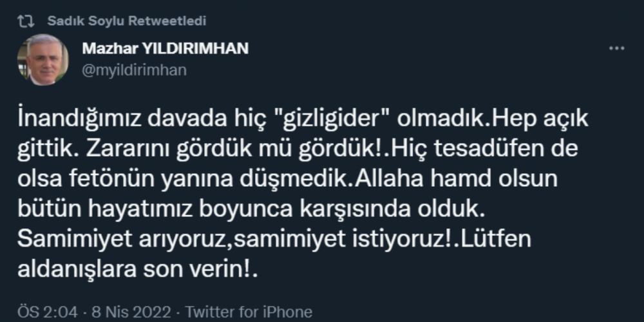Click the @myildirimhan handle
The width and height of the screenshot is (644, 322).
tap(134, 70)
